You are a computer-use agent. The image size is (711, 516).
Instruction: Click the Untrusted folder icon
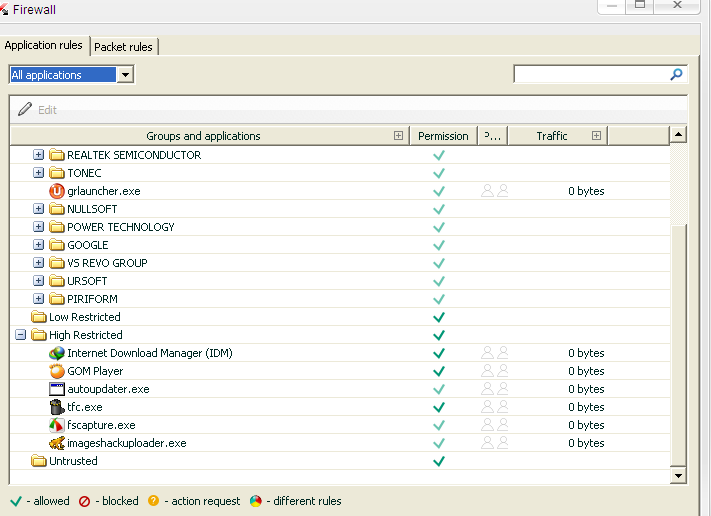[39, 461]
